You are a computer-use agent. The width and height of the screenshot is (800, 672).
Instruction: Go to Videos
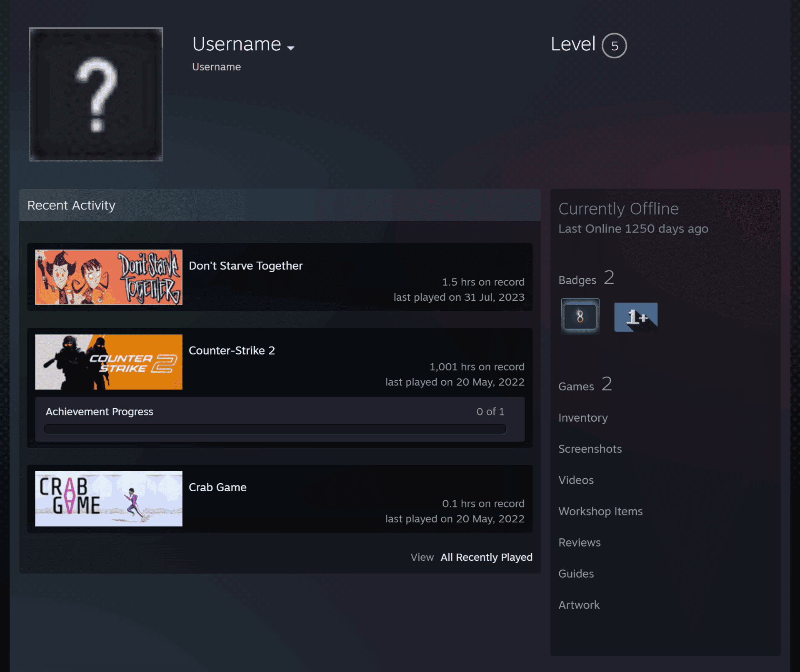pos(576,480)
